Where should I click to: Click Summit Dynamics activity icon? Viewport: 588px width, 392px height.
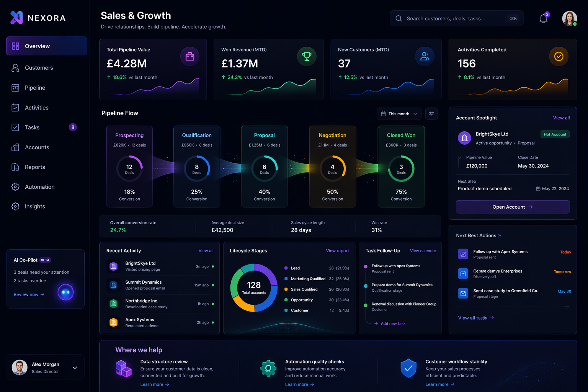pos(113,285)
